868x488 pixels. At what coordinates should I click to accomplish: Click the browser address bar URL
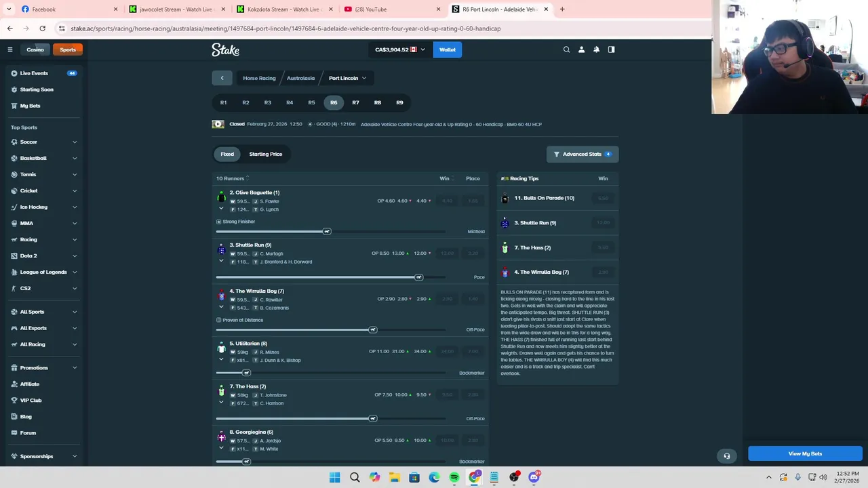pyautogui.click(x=285, y=28)
